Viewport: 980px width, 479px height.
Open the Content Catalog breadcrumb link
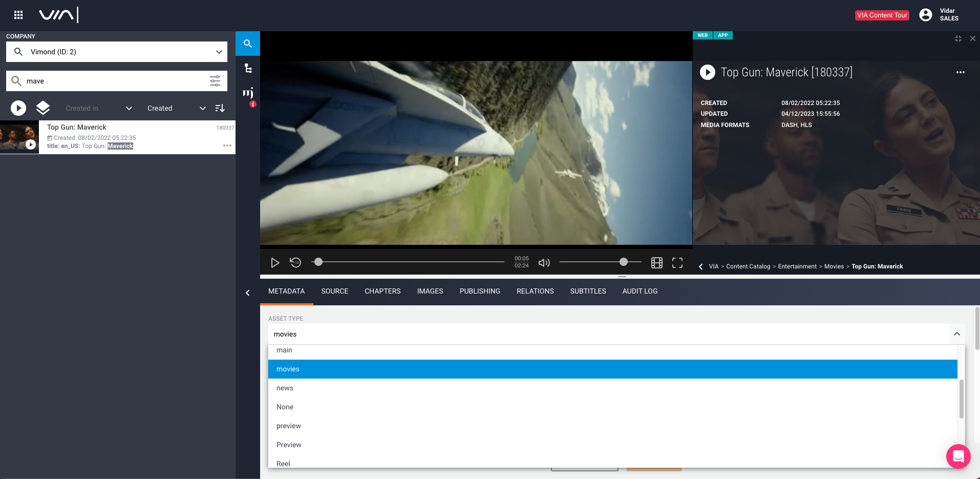click(748, 266)
